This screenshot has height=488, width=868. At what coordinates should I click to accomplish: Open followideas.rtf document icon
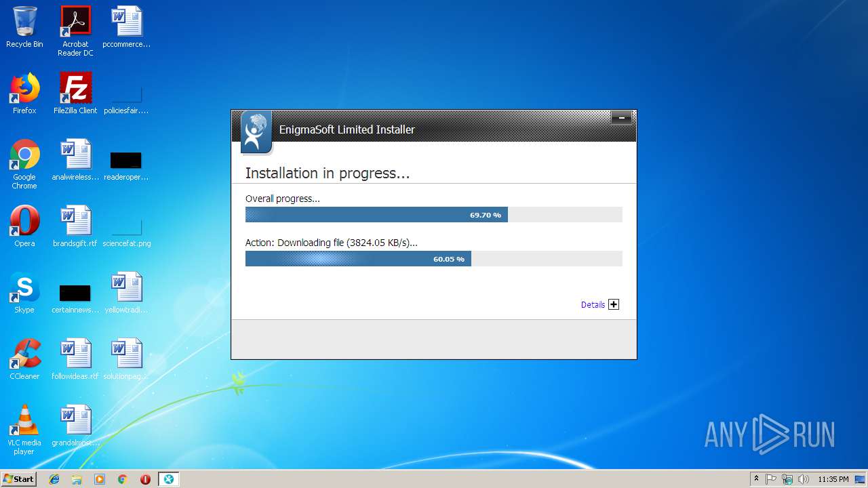(75, 359)
